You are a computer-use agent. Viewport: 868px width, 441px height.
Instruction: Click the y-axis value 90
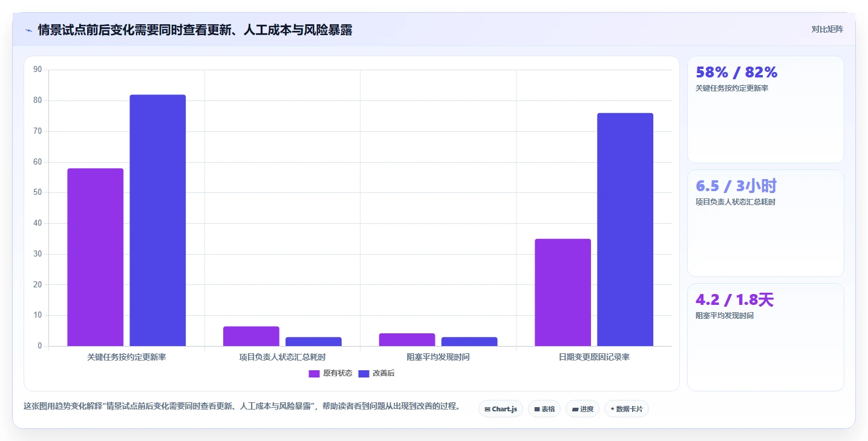tap(38, 70)
